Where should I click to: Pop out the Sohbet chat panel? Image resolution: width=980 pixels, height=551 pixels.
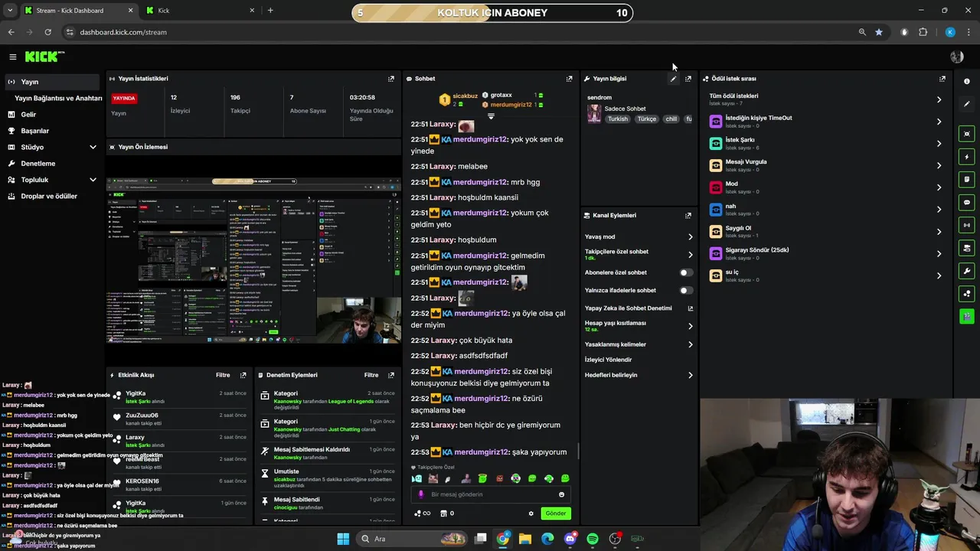pyautogui.click(x=569, y=79)
